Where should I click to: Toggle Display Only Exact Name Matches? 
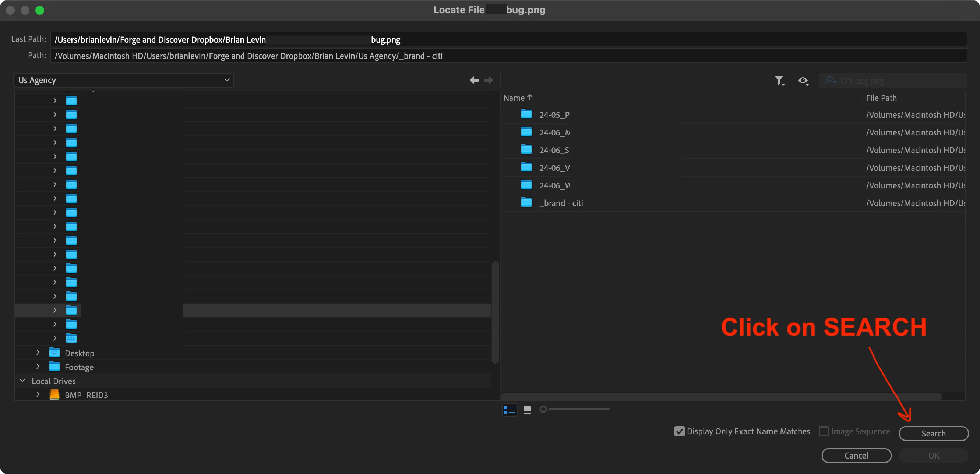coord(679,431)
